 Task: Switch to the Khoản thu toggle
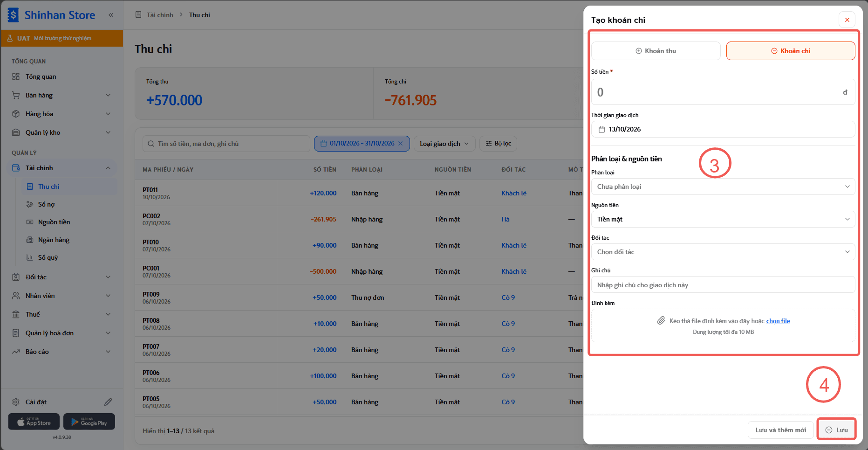[656, 51]
